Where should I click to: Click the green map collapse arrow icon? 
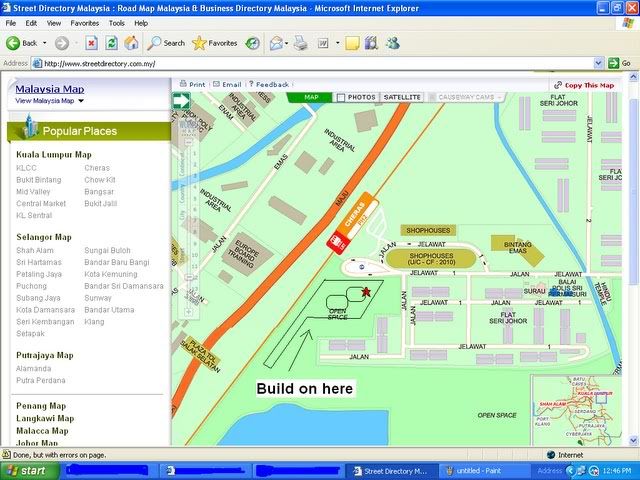pos(181,101)
